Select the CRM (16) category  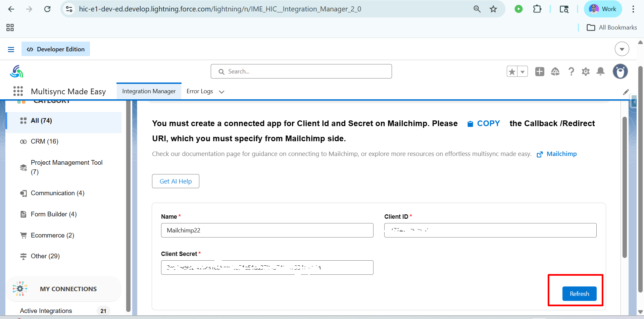coord(64,142)
